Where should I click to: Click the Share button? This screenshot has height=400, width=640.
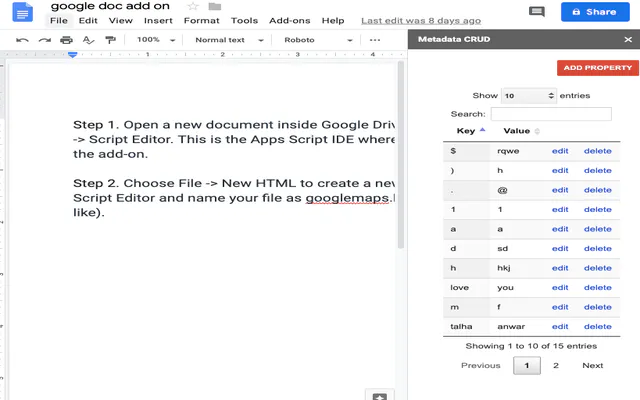595,12
